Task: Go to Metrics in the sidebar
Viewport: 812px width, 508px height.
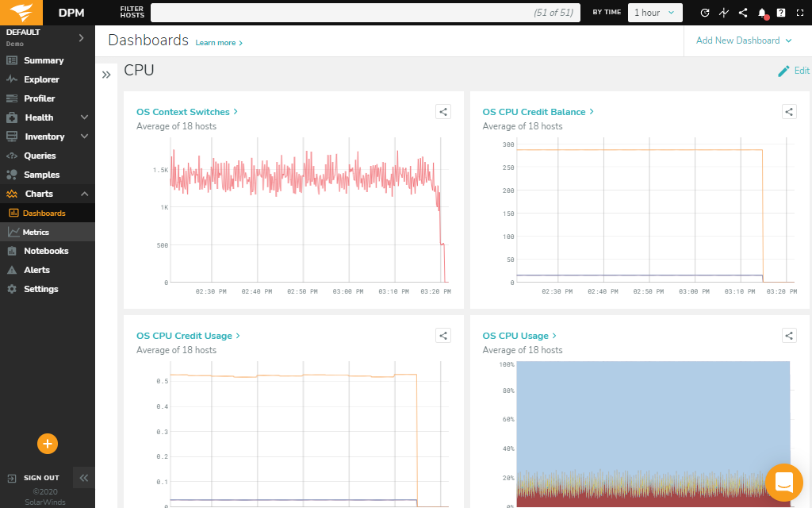Action: point(36,232)
